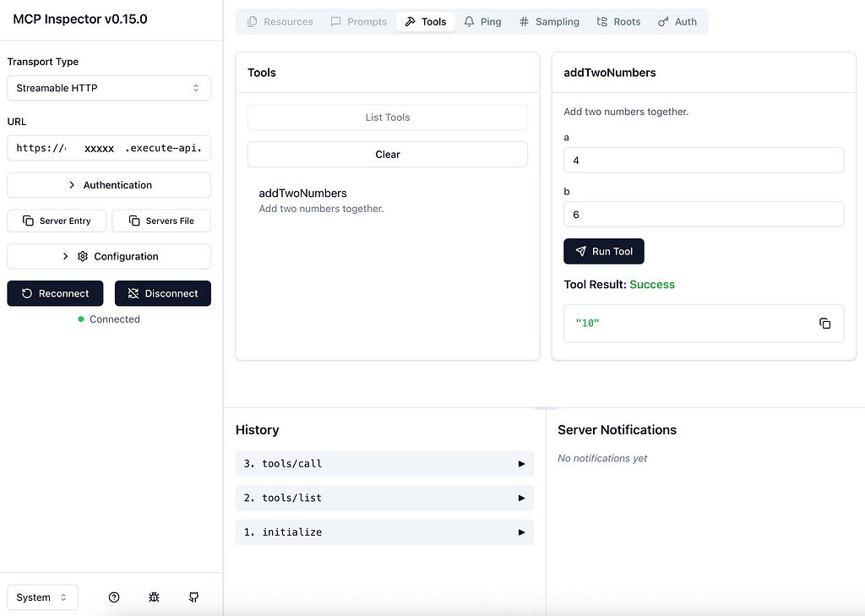Click the hash icon next to Sampling
This screenshot has width=865, height=616.
point(524,21)
